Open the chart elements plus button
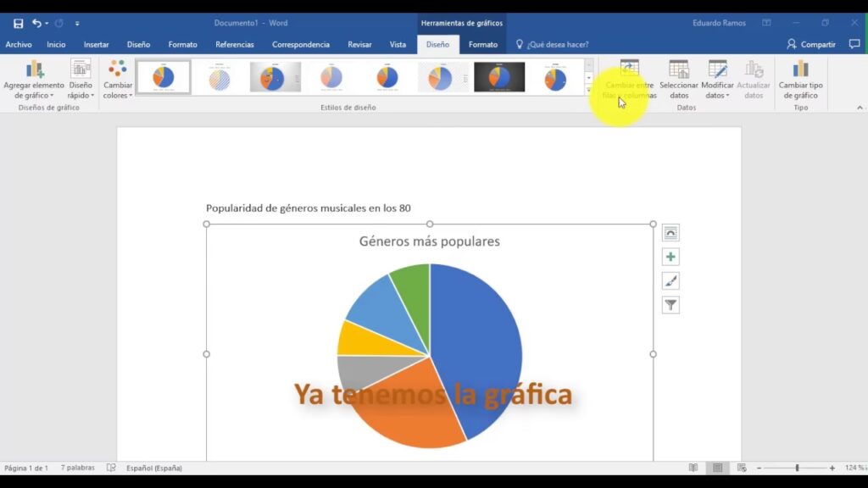Screen dimensions: 868x488 coord(670,257)
